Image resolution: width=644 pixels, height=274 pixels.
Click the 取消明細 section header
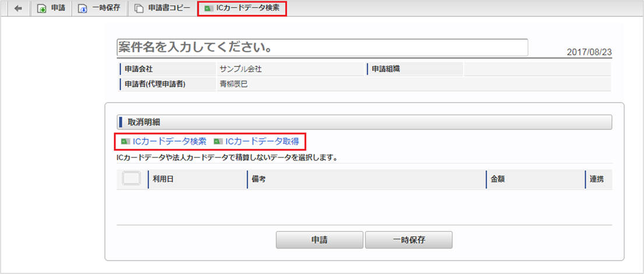pyautogui.click(x=364, y=122)
